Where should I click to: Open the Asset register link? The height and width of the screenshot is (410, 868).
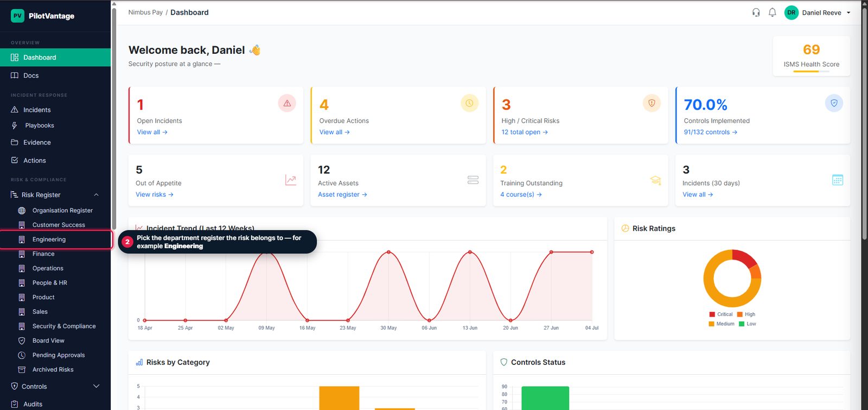point(342,194)
